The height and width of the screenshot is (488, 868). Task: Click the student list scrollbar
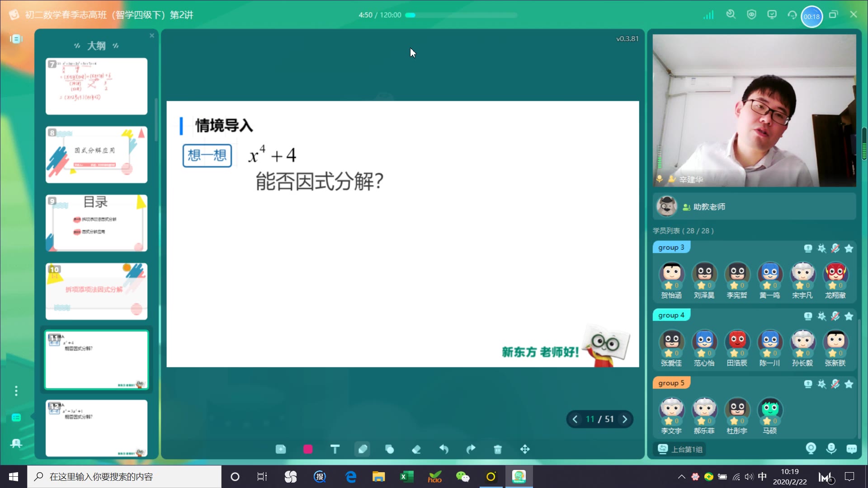tap(859, 380)
